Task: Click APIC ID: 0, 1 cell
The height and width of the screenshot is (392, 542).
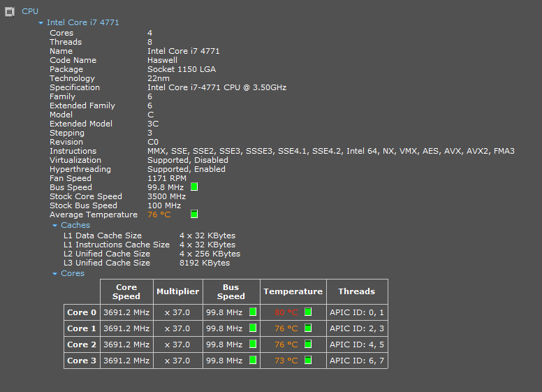Action: (357, 312)
